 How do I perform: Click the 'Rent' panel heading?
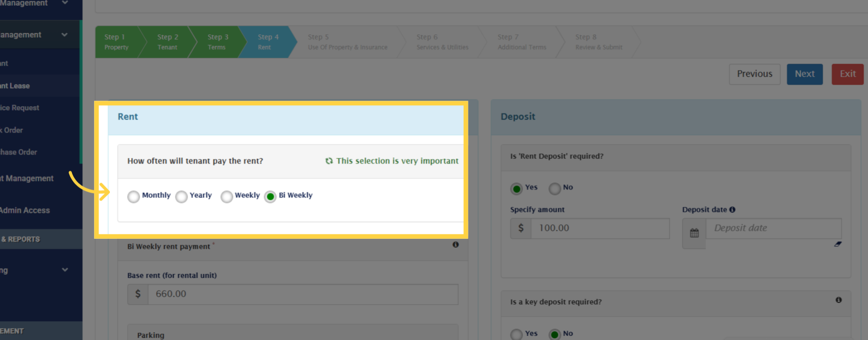pyautogui.click(x=128, y=116)
